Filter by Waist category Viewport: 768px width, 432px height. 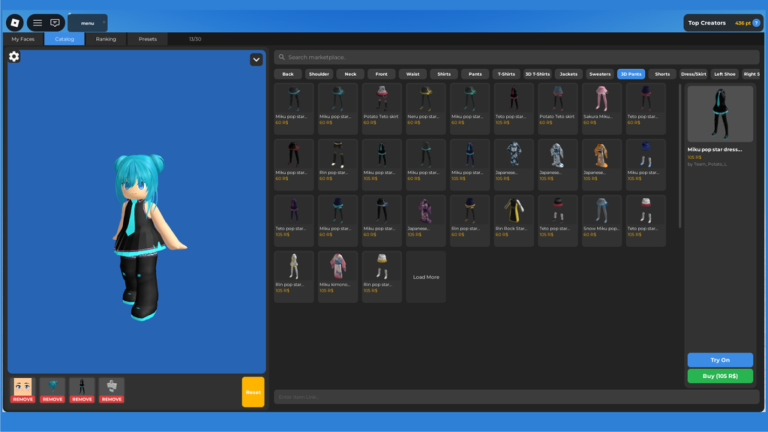click(x=413, y=74)
